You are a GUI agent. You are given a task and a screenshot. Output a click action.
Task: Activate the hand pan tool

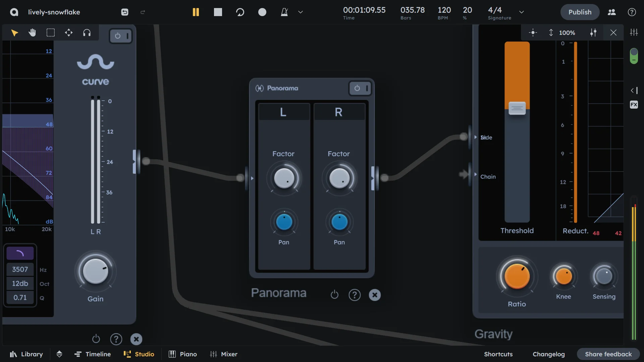(32, 33)
